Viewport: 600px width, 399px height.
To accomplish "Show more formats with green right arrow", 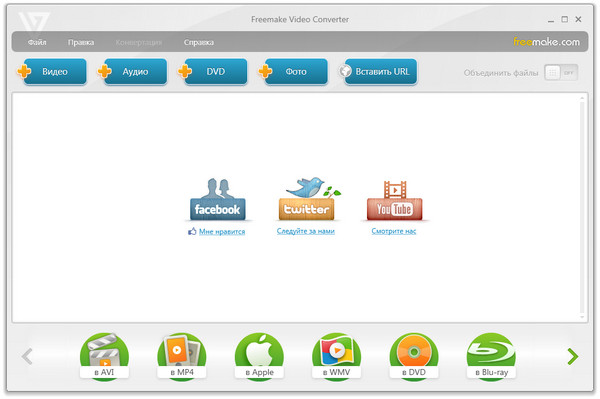I will (x=572, y=357).
